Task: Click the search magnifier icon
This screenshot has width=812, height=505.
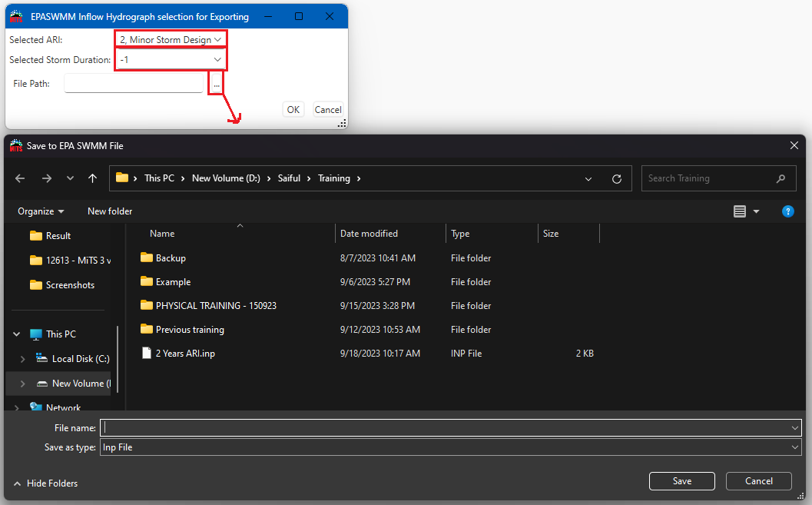Action: [781, 178]
